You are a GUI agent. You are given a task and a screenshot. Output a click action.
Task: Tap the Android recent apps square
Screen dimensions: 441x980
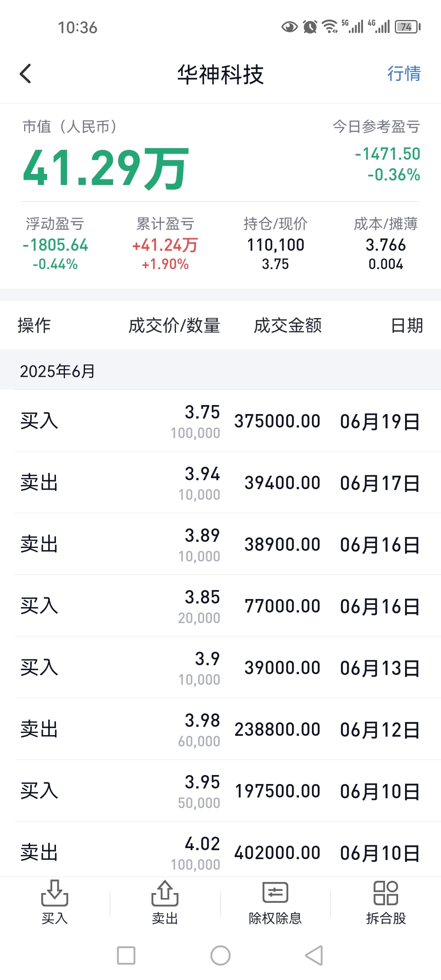[x=126, y=955]
